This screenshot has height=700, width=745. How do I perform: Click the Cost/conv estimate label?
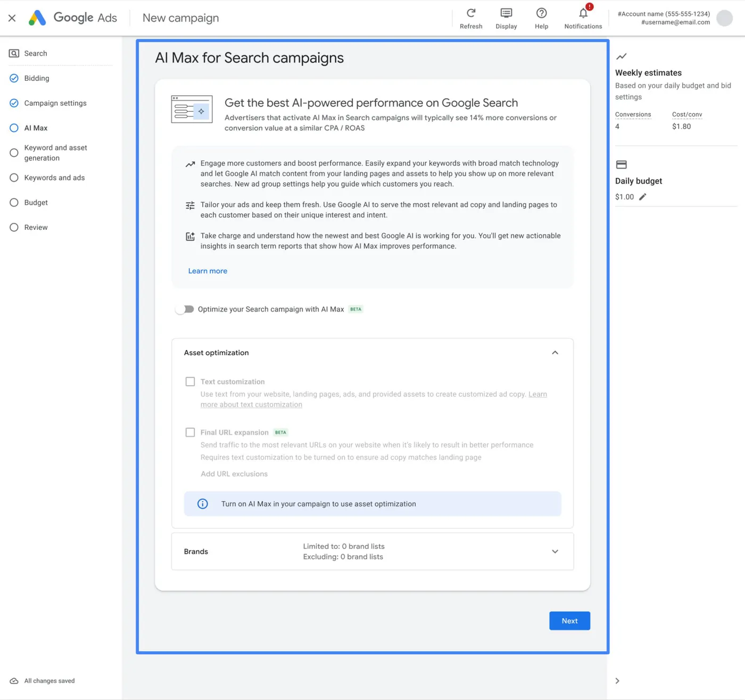point(687,114)
